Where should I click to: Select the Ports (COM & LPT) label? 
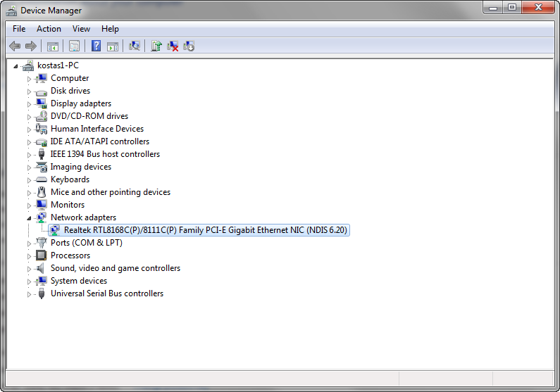(x=87, y=243)
